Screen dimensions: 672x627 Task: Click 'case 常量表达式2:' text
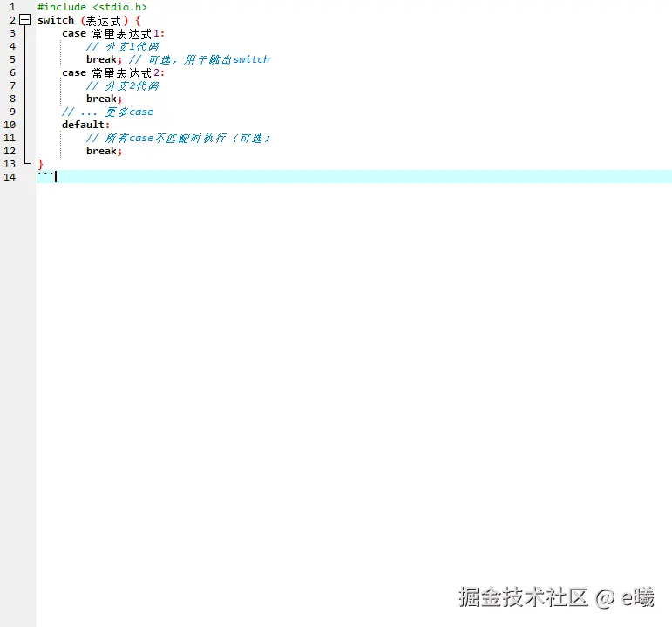[113, 72]
